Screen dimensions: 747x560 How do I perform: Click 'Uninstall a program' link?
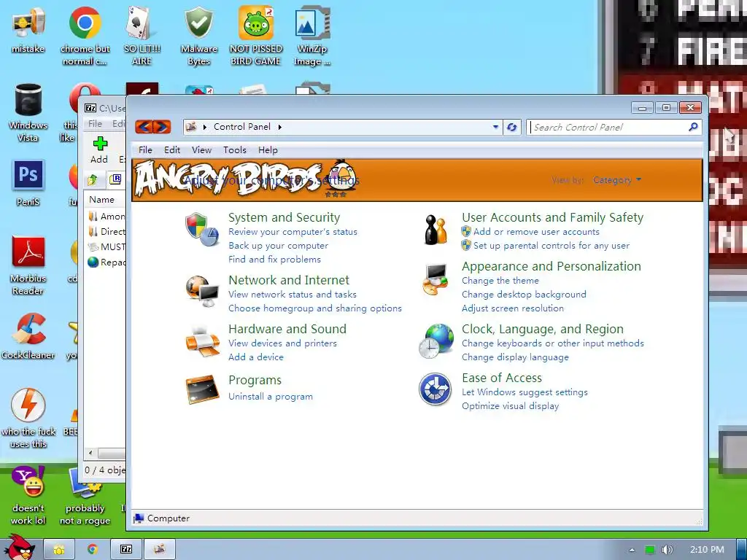coord(271,397)
